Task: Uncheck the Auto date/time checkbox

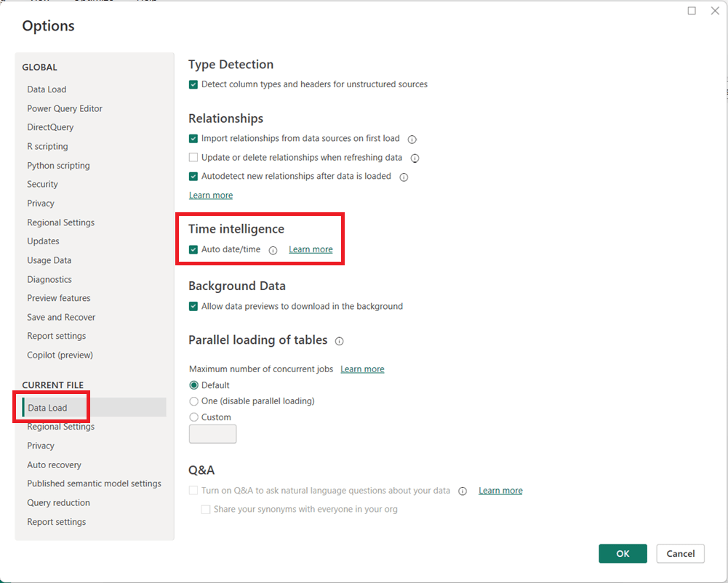Action: 193,249
